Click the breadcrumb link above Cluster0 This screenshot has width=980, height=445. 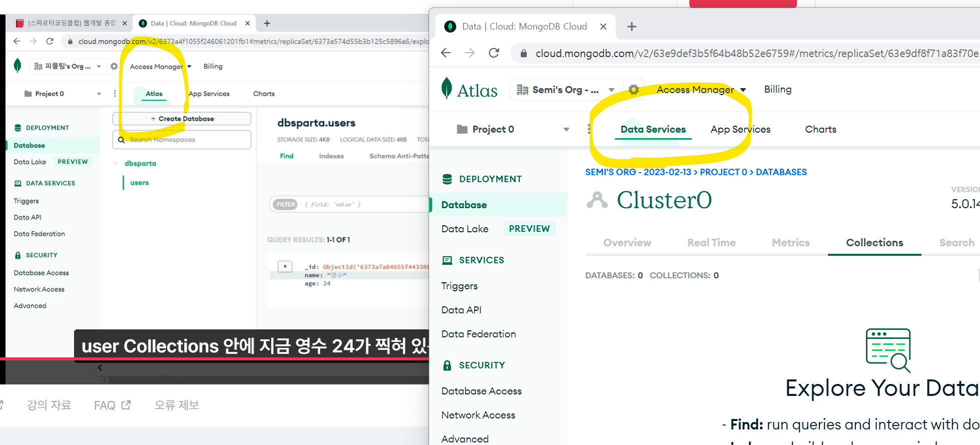[x=696, y=172]
